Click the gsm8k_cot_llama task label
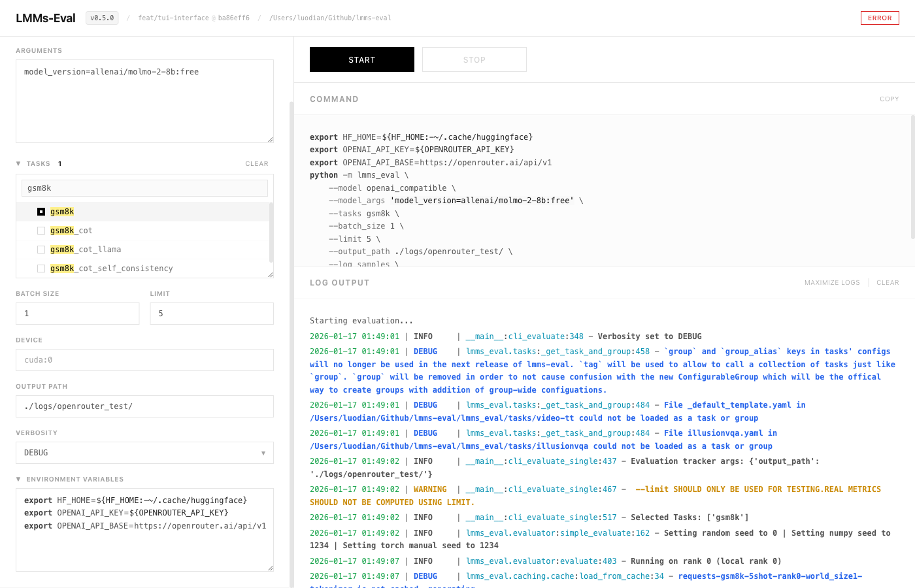 pyautogui.click(x=86, y=250)
